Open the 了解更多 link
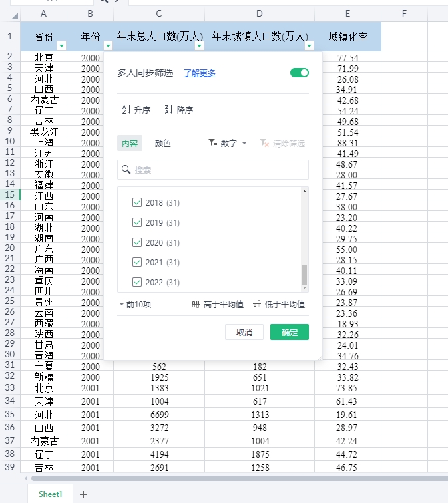Image resolution: width=448 pixels, height=503 pixels. [x=199, y=73]
